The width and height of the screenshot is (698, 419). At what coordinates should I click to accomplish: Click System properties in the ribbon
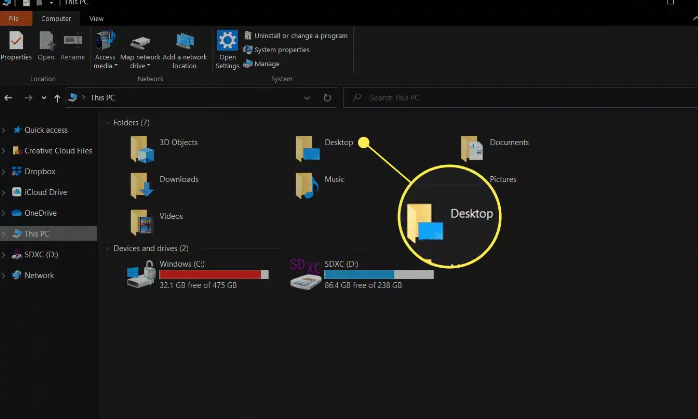[x=281, y=50]
